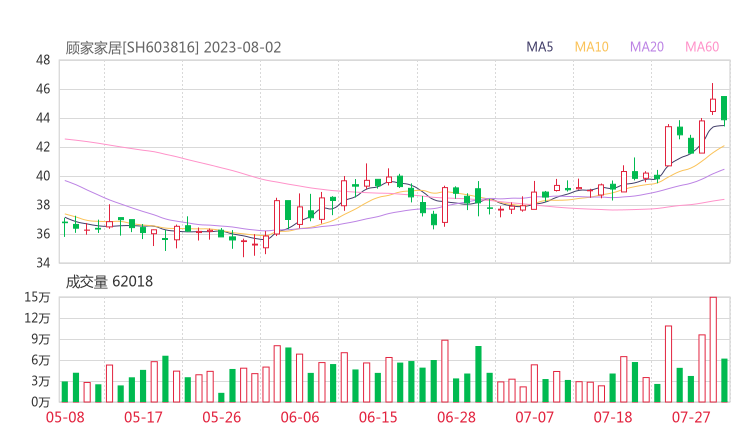This screenshot has width=740, height=440.
Task: Click the 05-26 date label
Action: click(221, 417)
